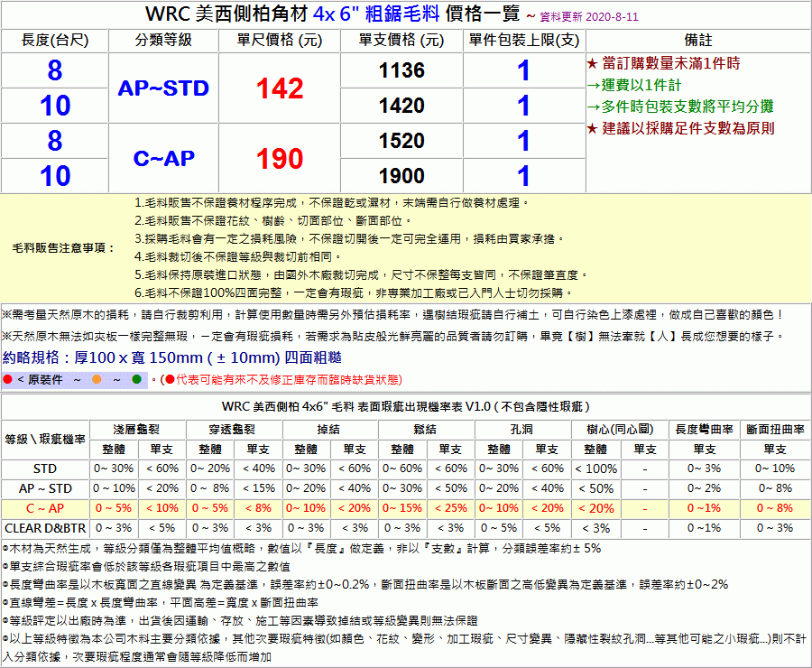This screenshot has height=668, width=812.
Task: Click length "8" in the 1136 price row
Action: [x=55, y=70]
